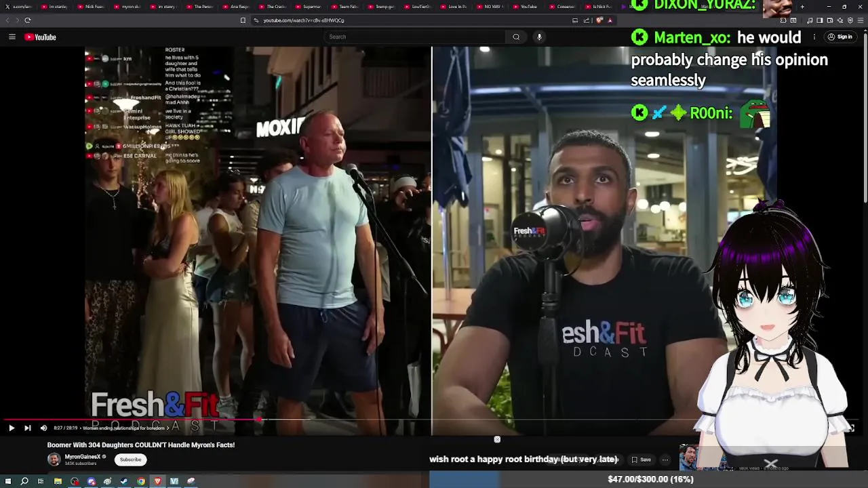Open YouTube settings three-dot menu
This screenshot has width=868, height=488.
click(814, 37)
